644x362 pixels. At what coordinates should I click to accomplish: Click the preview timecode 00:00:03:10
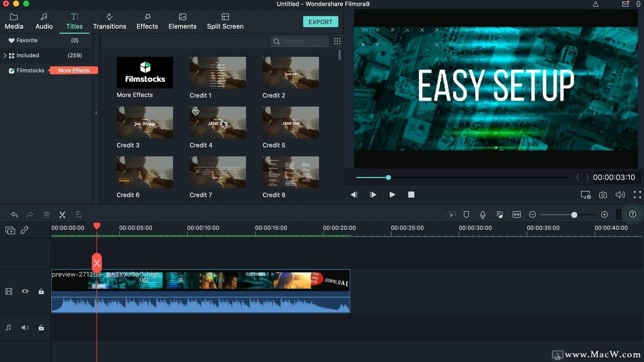pyautogui.click(x=614, y=177)
